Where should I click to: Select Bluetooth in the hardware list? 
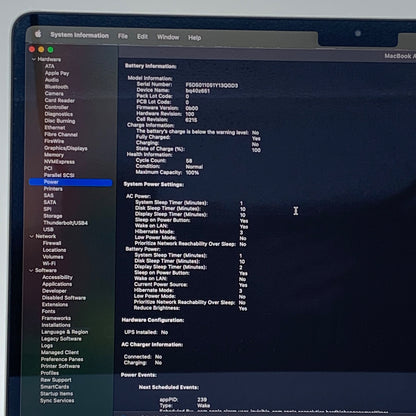57,87
